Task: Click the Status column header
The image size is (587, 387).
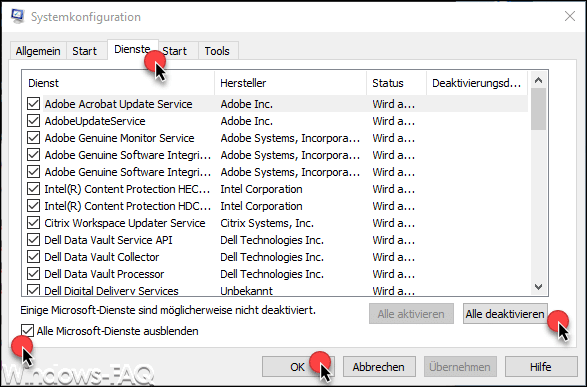Action: point(396,83)
